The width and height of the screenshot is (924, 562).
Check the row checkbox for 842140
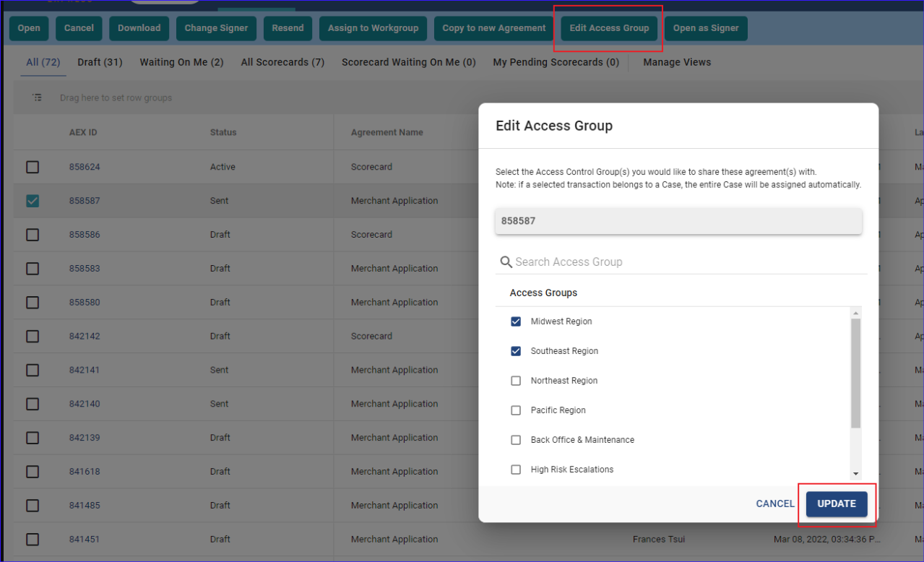click(x=33, y=404)
